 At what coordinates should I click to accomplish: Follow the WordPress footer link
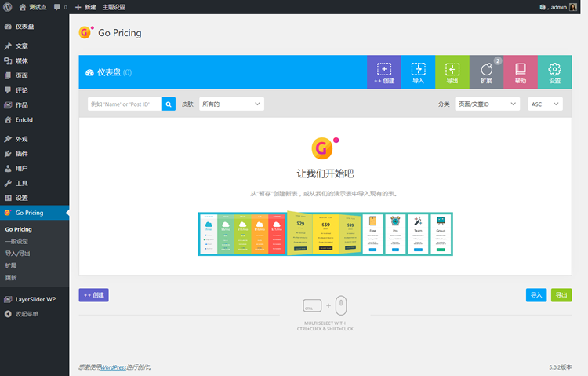(113, 367)
